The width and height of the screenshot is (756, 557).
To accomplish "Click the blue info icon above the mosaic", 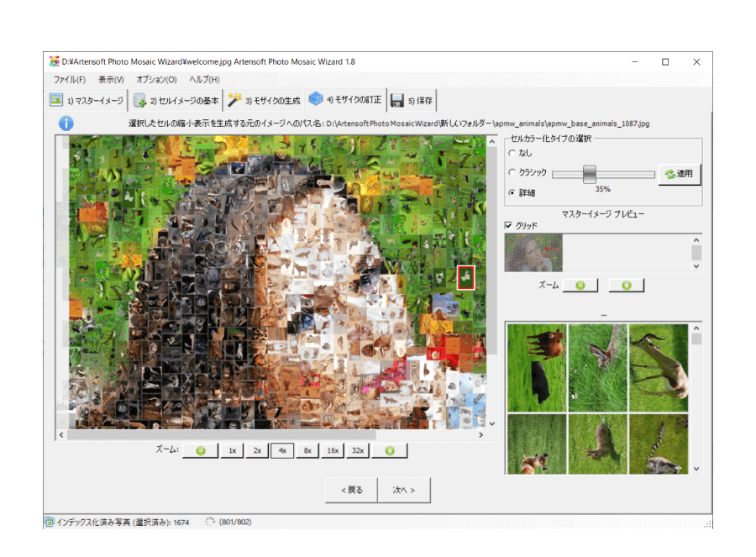I will coord(66,123).
